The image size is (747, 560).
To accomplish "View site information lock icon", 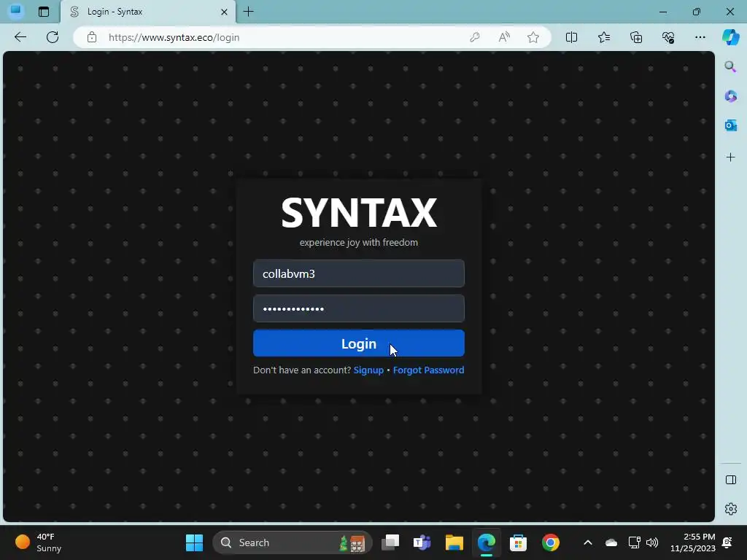I will [92, 37].
